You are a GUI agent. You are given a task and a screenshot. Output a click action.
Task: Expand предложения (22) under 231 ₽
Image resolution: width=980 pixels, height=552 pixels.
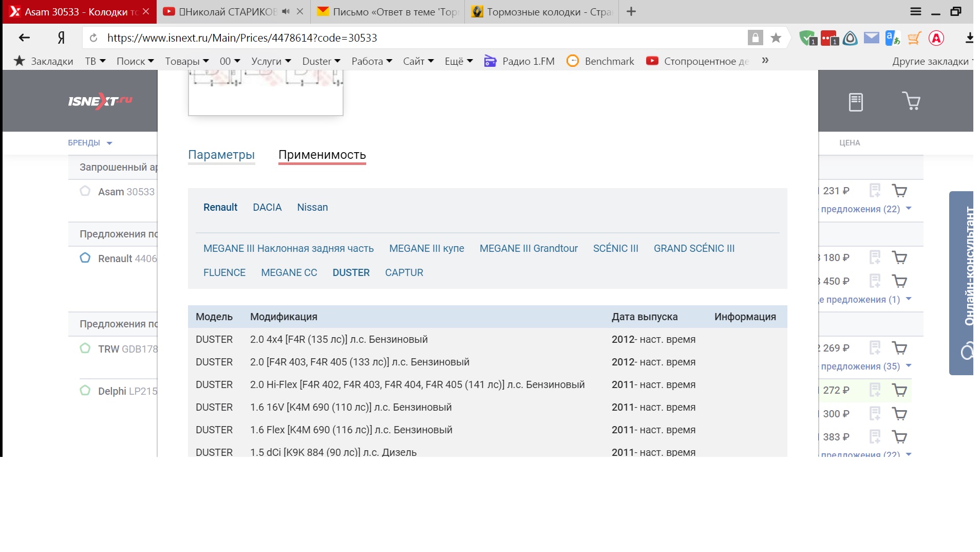pyautogui.click(x=865, y=209)
